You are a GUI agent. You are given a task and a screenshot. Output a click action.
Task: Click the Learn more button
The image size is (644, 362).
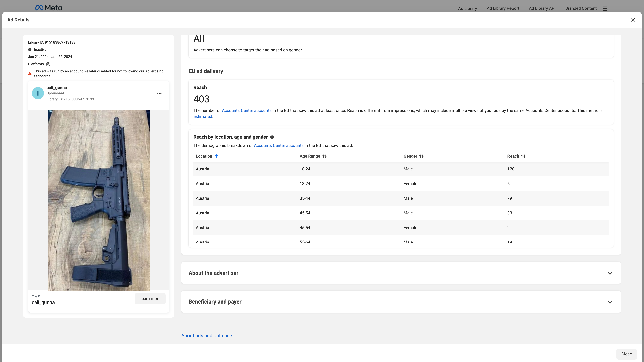pyautogui.click(x=150, y=298)
